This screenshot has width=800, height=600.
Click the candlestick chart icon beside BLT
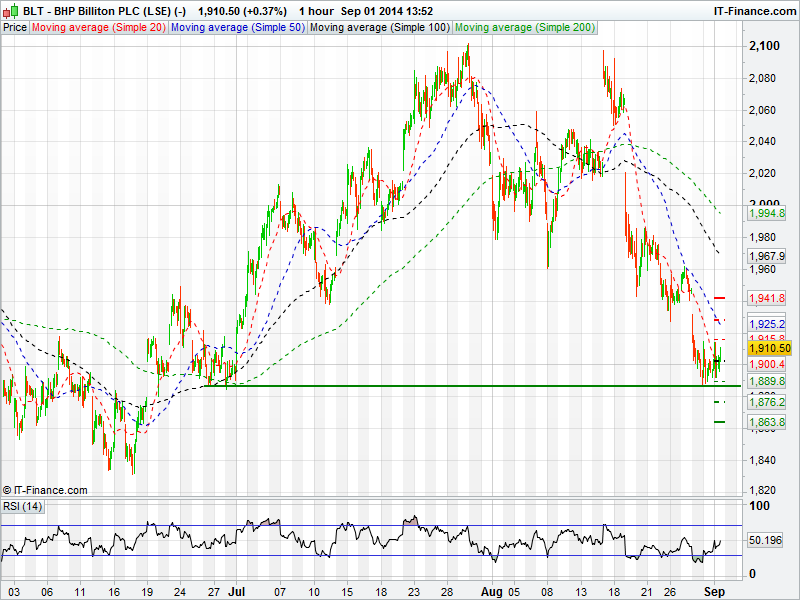click(x=11, y=11)
